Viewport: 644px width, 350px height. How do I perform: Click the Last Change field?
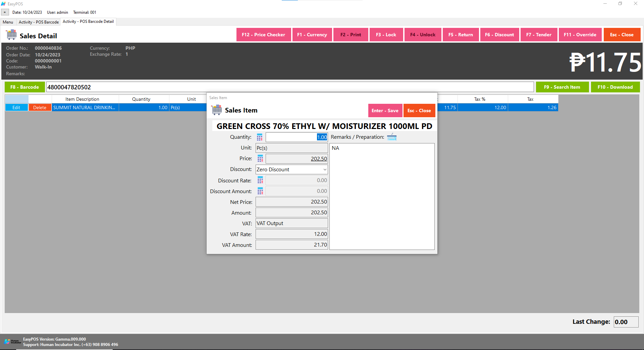click(626, 322)
